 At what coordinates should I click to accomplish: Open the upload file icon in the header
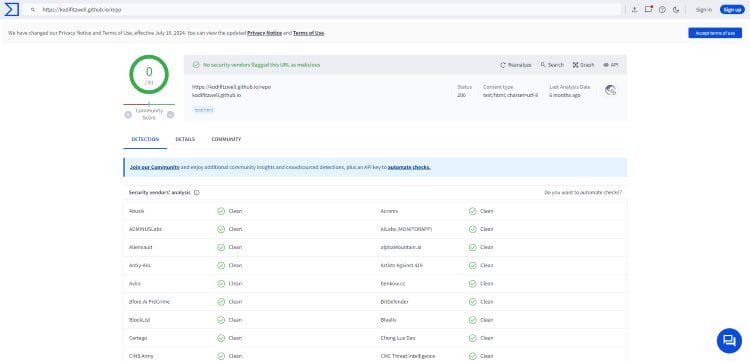coord(635,10)
